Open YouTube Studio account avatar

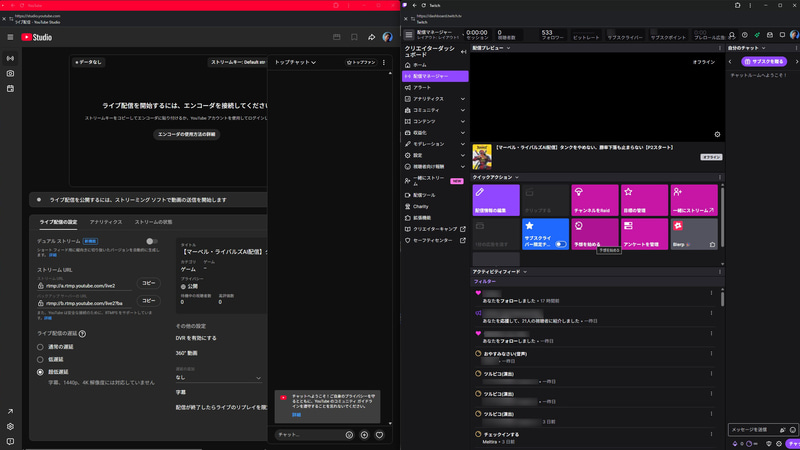click(388, 37)
